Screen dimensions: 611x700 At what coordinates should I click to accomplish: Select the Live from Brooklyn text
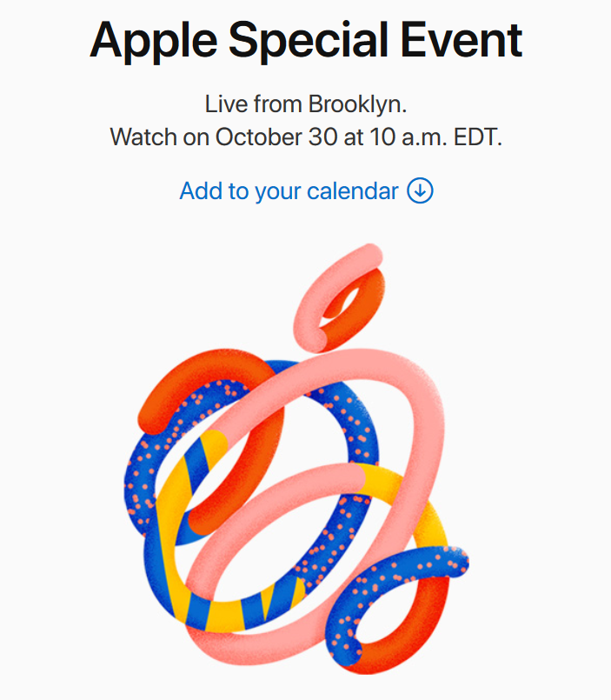coord(306,104)
